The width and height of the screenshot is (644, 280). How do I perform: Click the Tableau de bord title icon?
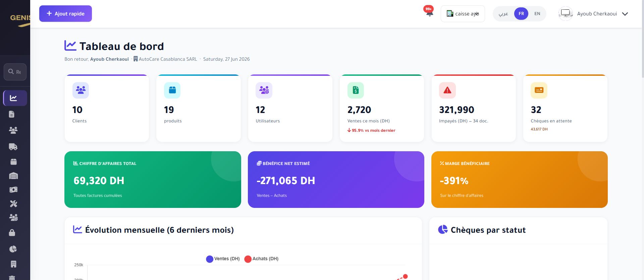[x=70, y=46]
